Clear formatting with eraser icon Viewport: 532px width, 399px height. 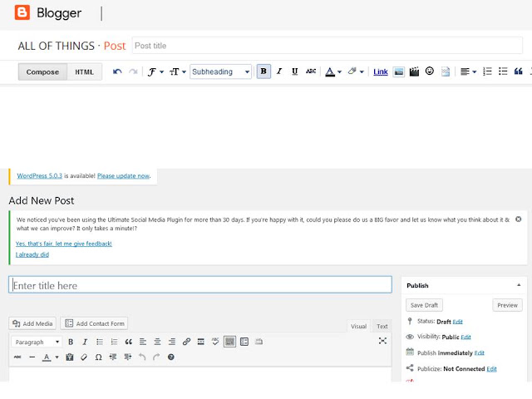pos(84,357)
